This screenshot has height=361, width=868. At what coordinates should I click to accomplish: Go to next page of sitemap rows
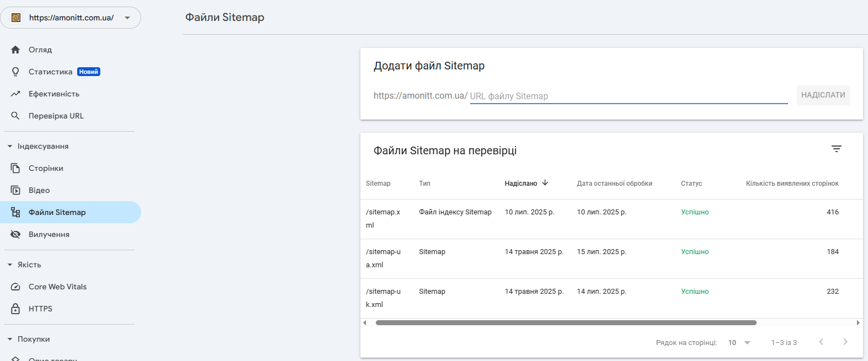click(845, 342)
